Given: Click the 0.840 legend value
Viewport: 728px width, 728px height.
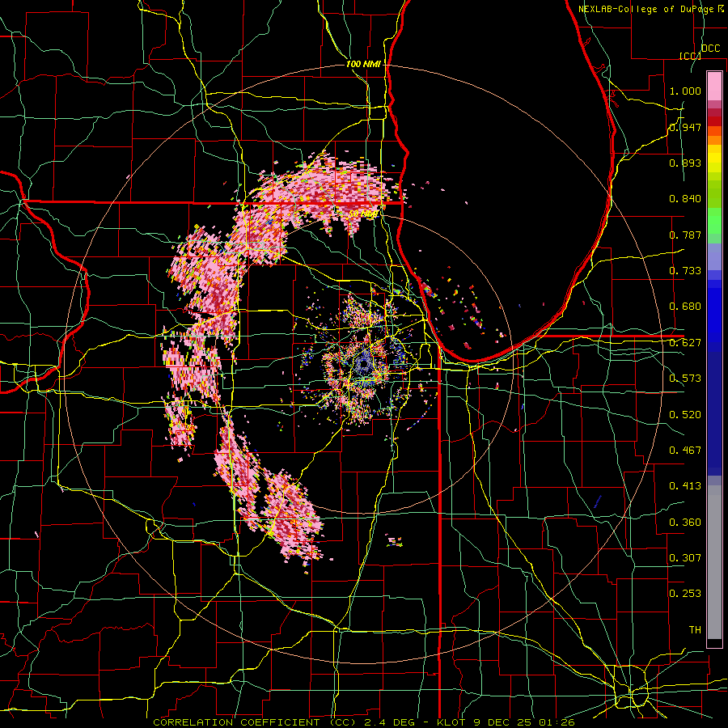Looking at the screenshot, I should [x=685, y=199].
